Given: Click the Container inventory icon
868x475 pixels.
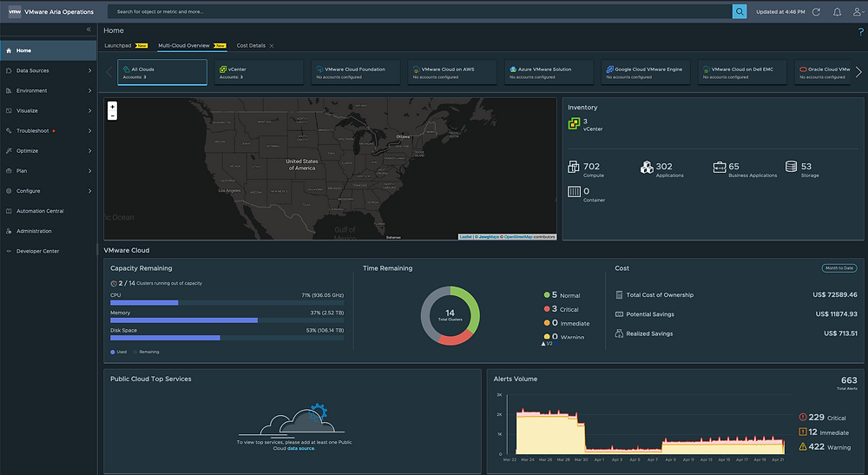Looking at the screenshot, I should pyautogui.click(x=574, y=192).
